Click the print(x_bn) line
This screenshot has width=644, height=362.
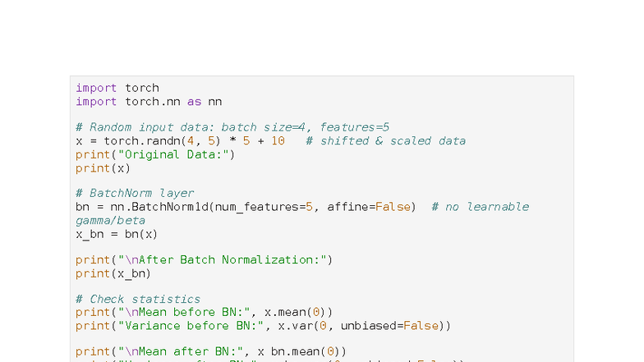pyautogui.click(x=113, y=273)
